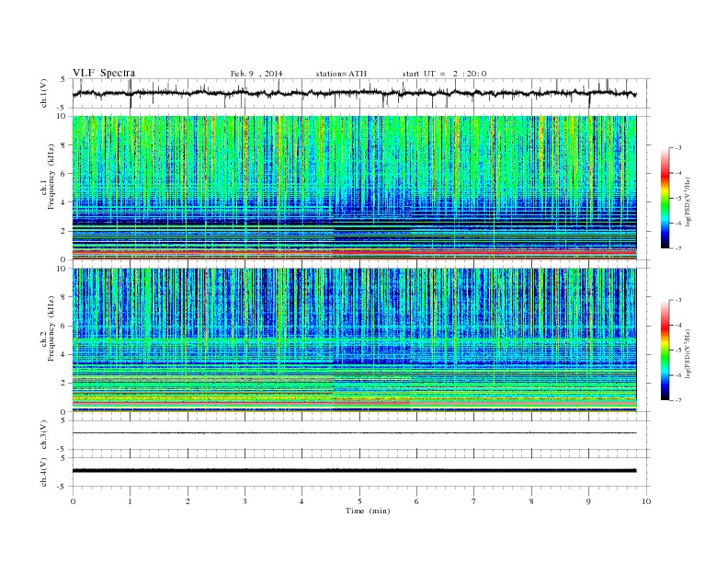Click time axis tick label "7"

click(474, 501)
